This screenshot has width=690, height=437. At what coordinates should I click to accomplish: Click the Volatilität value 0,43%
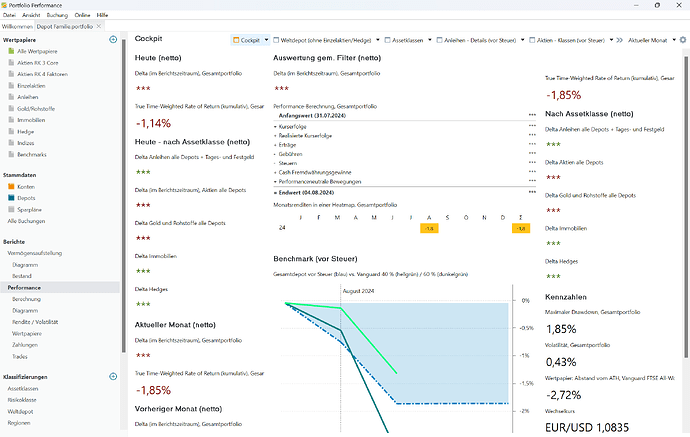coord(561,362)
